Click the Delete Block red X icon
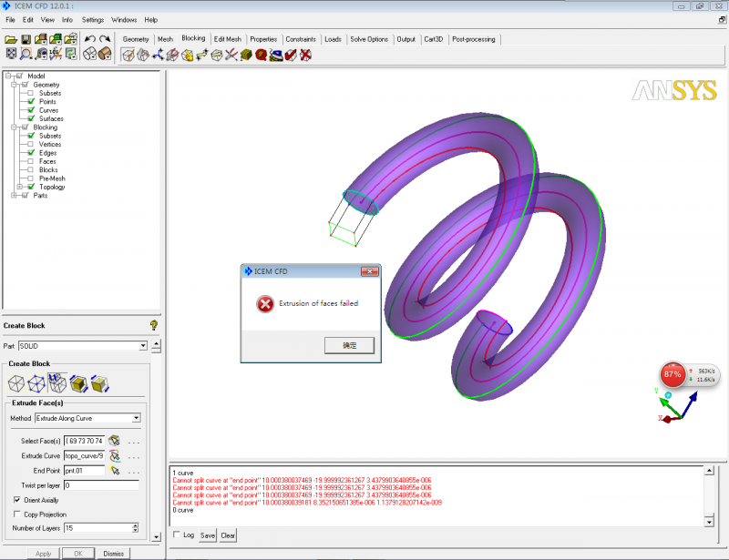Viewport: 729px width, 560px height. pos(305,56)
